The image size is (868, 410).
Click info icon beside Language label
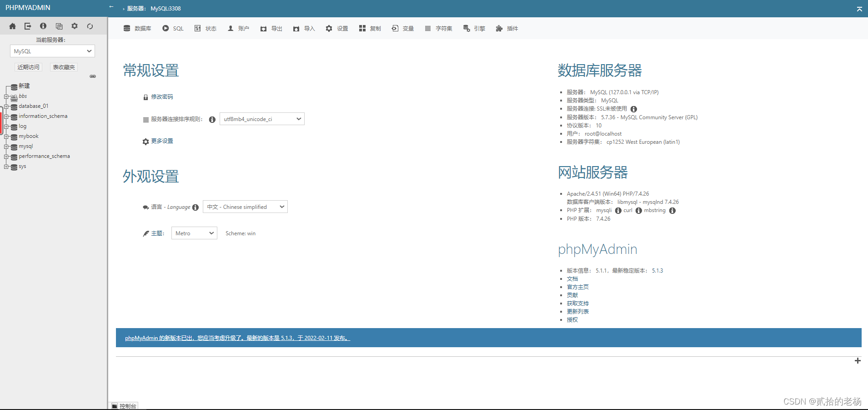(x=196, y=208)
